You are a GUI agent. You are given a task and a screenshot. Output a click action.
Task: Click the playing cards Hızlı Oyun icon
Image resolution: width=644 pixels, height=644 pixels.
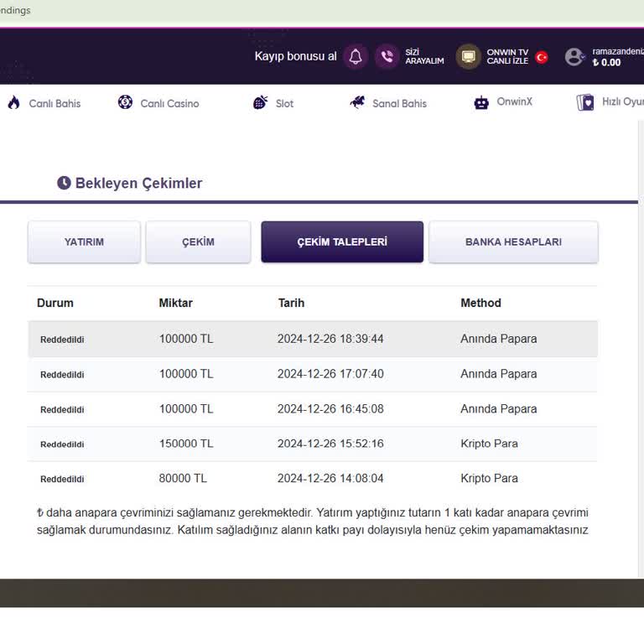585,102
